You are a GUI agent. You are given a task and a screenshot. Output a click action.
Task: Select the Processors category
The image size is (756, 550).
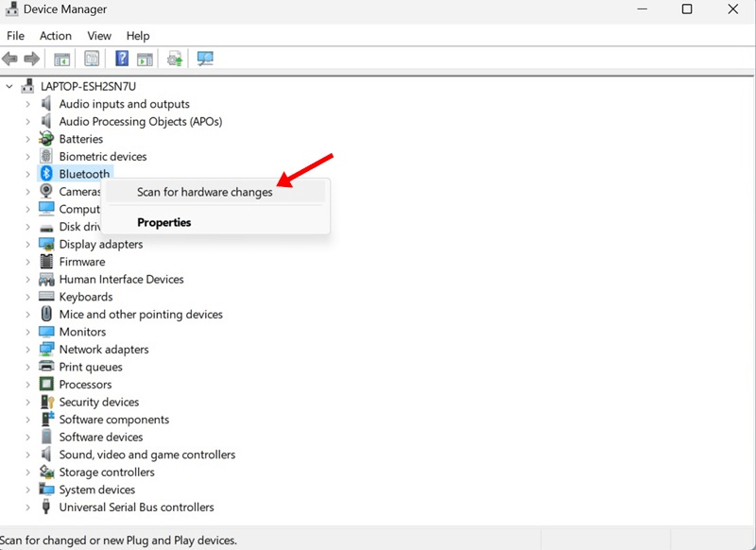point(85,385)
